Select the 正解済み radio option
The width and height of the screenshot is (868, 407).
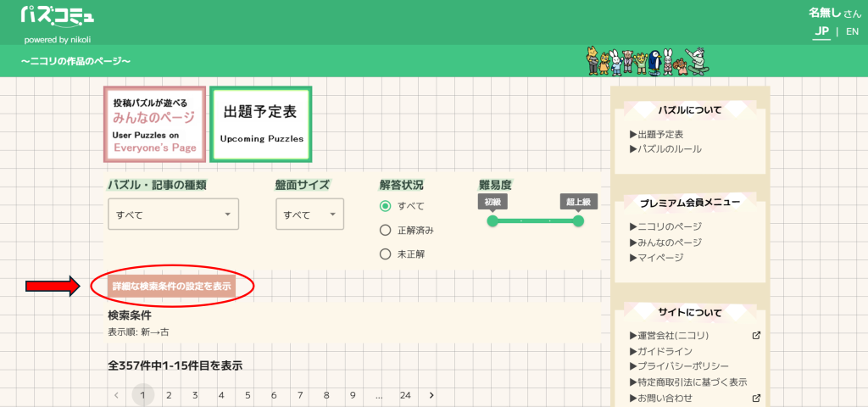[386, 230]
